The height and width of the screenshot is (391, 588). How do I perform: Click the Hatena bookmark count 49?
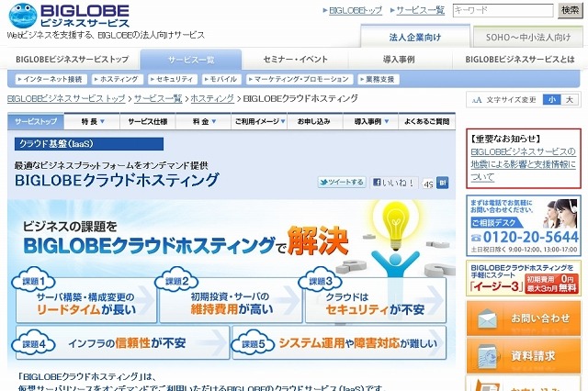[x=428, y=184]
